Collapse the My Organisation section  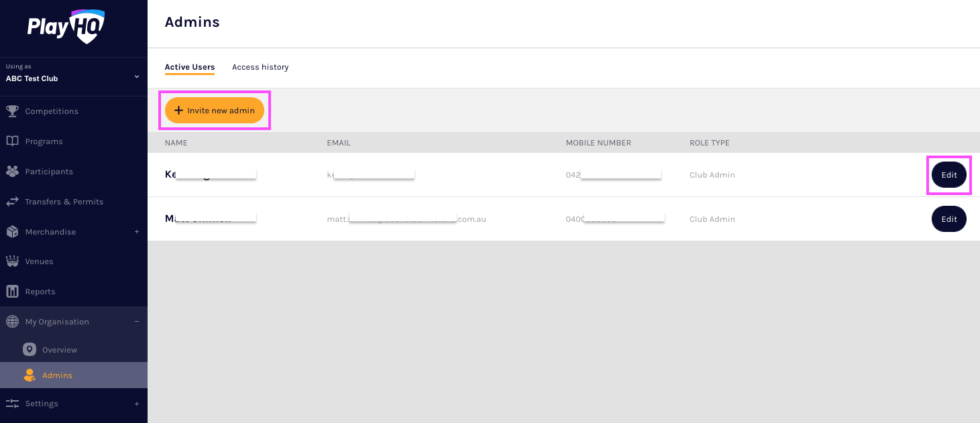(138, 321)
